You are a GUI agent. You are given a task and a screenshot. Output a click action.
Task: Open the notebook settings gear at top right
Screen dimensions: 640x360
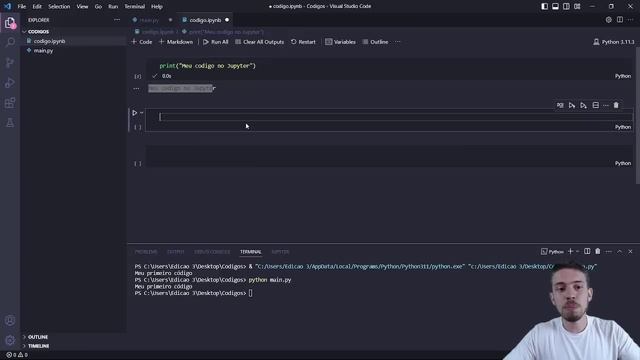[609, 20]
